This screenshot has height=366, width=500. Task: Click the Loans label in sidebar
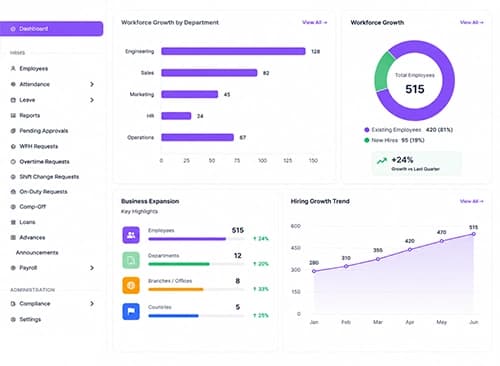pos(27,222)
